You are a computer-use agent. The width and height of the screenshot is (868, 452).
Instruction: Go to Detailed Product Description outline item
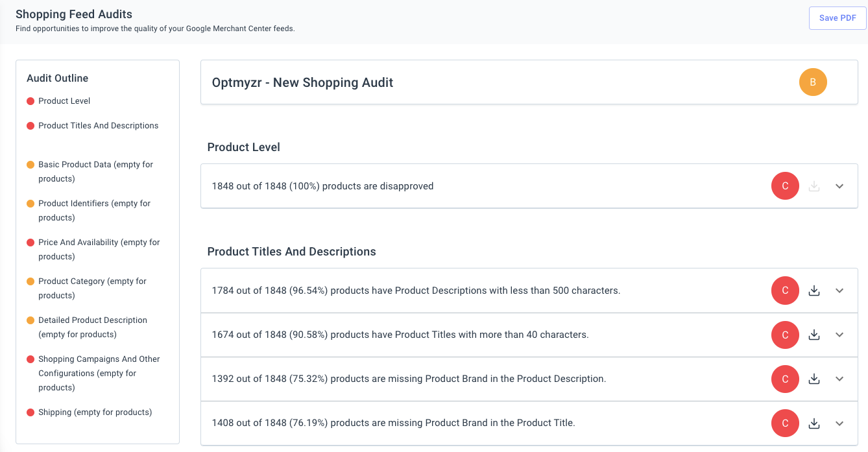93,327
